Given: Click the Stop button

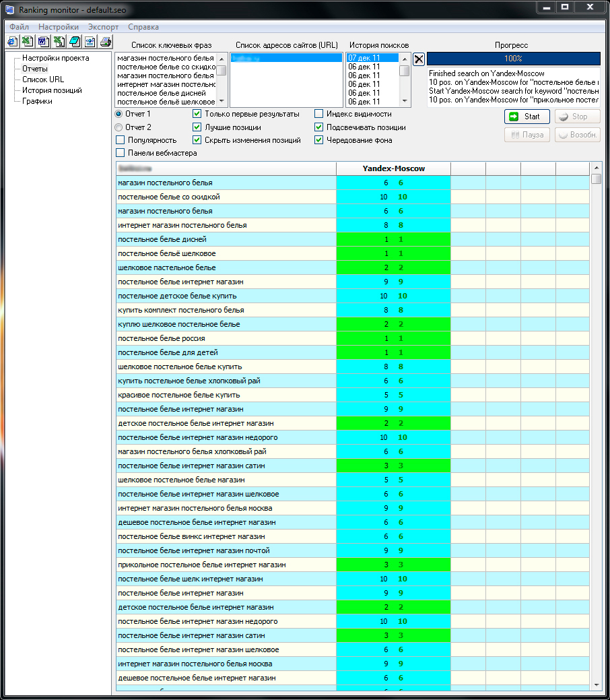Looking at the screenshot, I should pyautogui.click(x=578, y=117).
